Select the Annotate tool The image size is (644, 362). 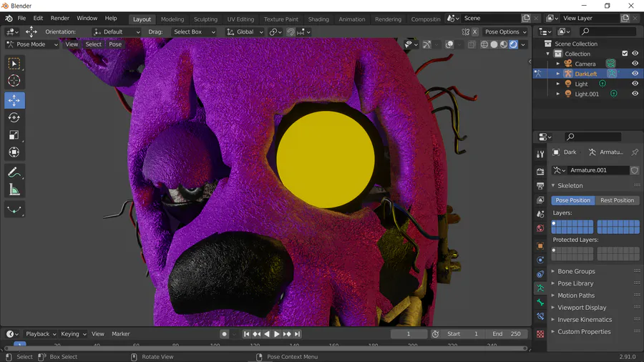click(x=14, y=173)
